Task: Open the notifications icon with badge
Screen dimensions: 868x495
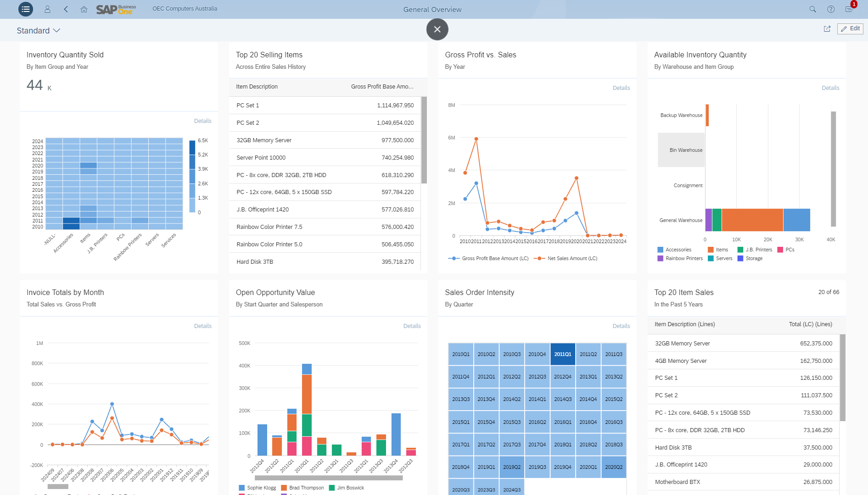Action: [x=849, y=9]
